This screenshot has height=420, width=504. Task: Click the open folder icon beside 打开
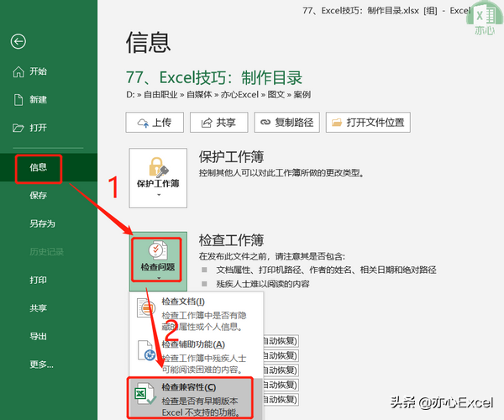(18, 128)
